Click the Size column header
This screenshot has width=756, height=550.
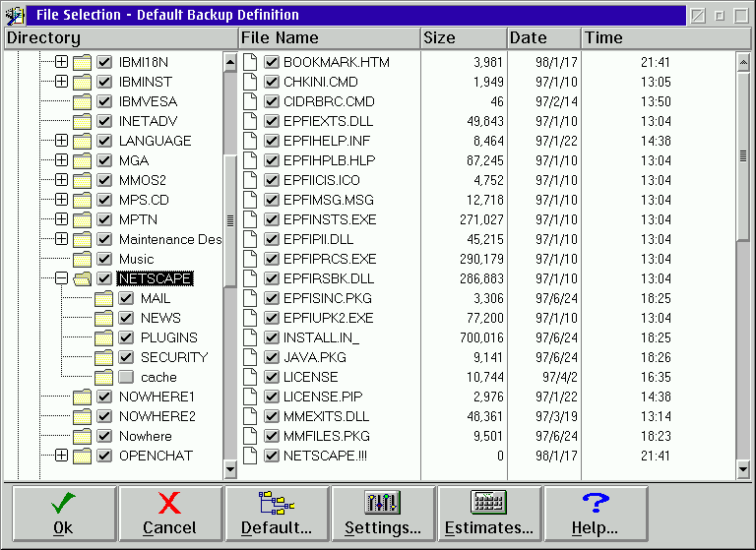point(464,38)
